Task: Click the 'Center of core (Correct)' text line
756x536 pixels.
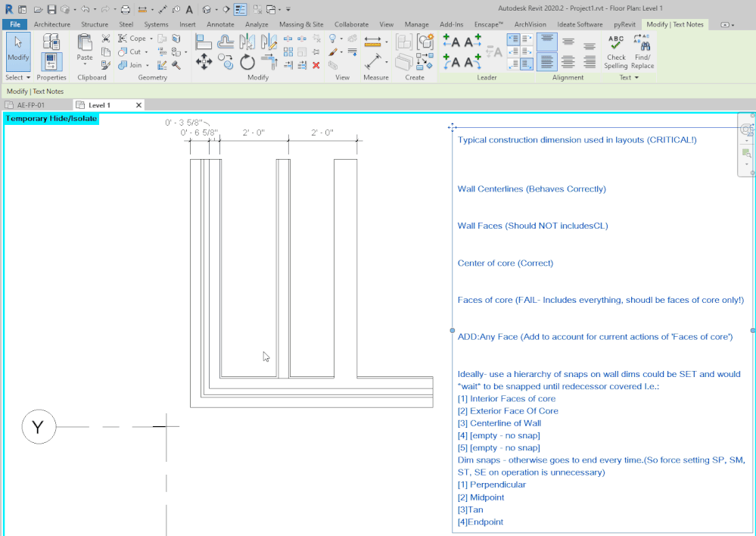Action: pyautogui.click(x=506, y=263)
